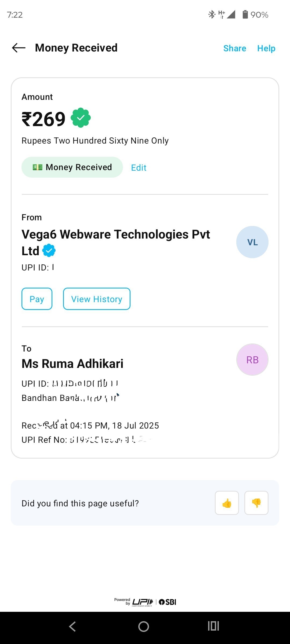Tap the Bluetooth status icon
The height and width of the screenshot is (644, 290).
coord(212,14)
